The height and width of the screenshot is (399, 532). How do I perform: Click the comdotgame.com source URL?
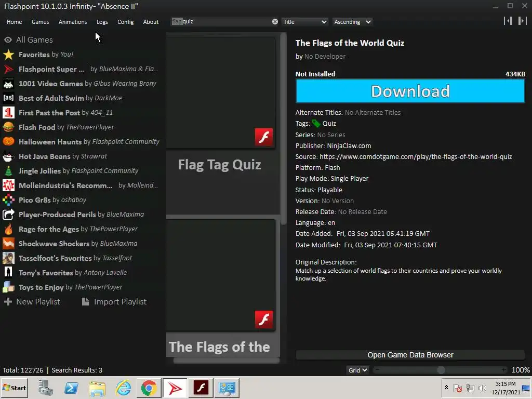coord(416,157)
